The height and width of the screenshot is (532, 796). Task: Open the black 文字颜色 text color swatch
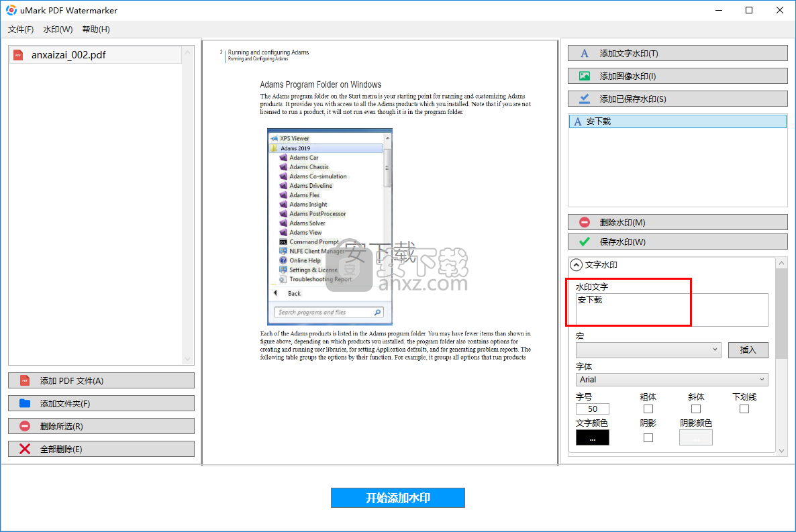(x=592, y=437)
